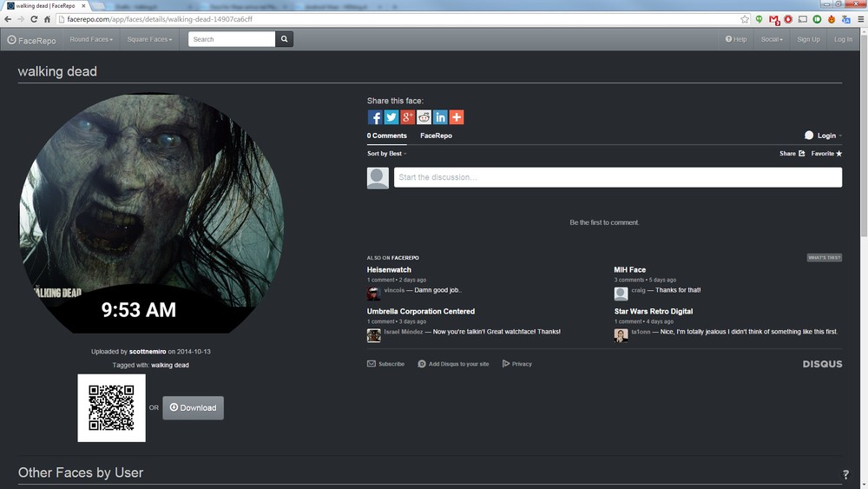Open the Round Faces dropdown

coord(91,39)
